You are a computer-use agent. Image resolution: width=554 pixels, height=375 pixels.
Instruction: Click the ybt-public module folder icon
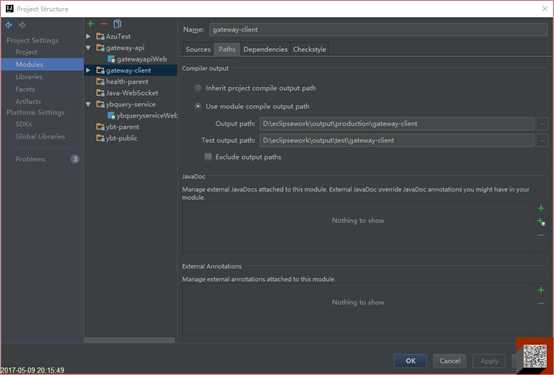point(100,138)
